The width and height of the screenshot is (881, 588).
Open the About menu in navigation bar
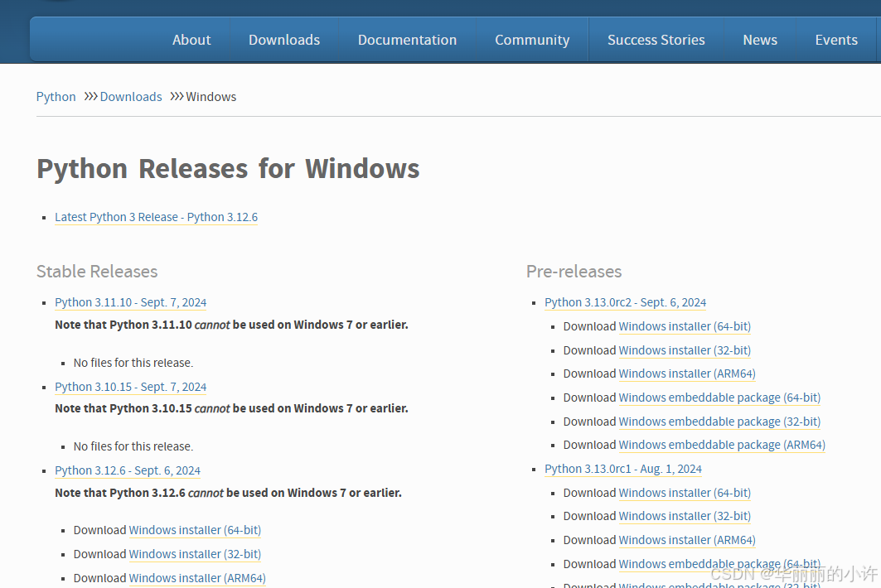191,40
